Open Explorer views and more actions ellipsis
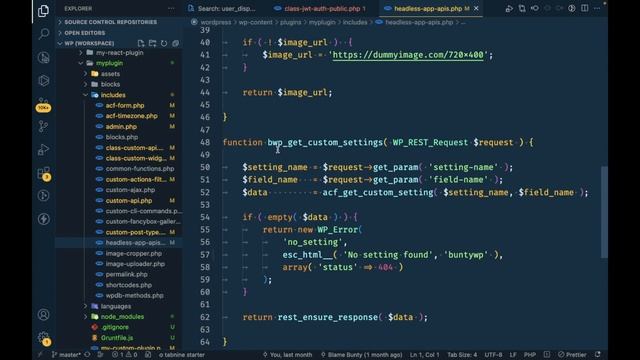This screenshot has width=640, height=360. coord(171,9)
